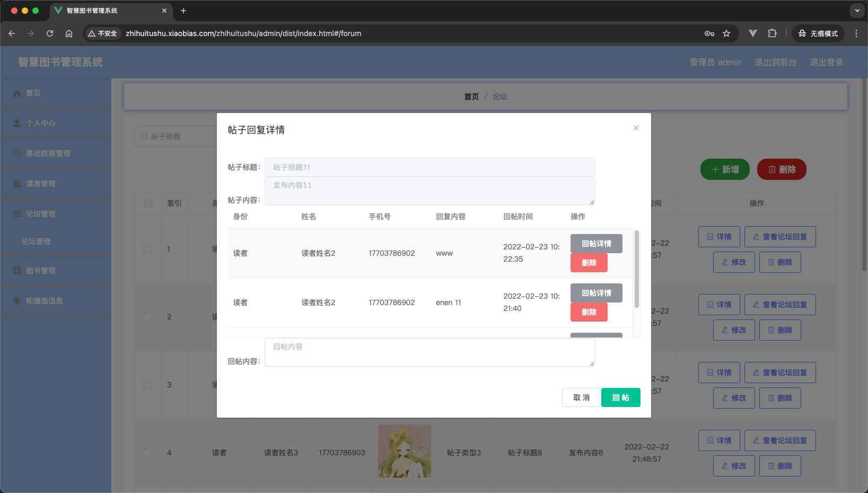
Task: Click the browser home icon
Action: pyautogui.click(x=69, y=33)
